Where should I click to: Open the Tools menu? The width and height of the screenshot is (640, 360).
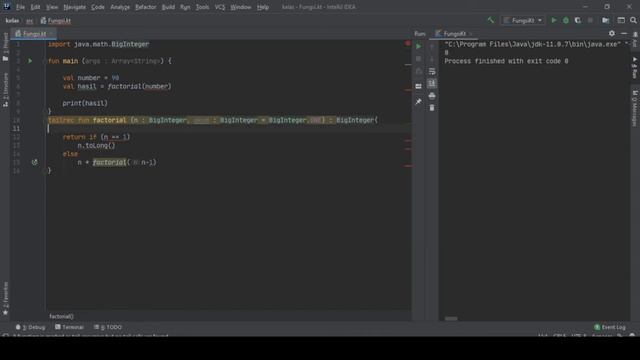click(x=202, y=7)
